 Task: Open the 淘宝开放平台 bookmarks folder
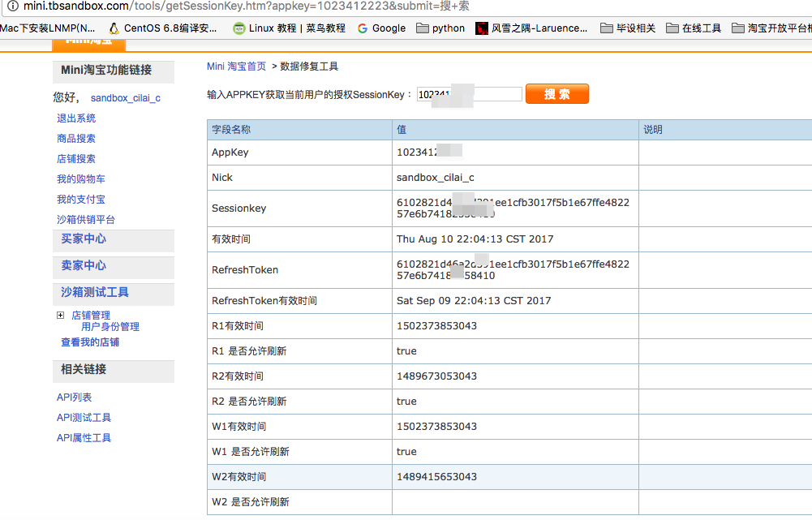(771, 28)
